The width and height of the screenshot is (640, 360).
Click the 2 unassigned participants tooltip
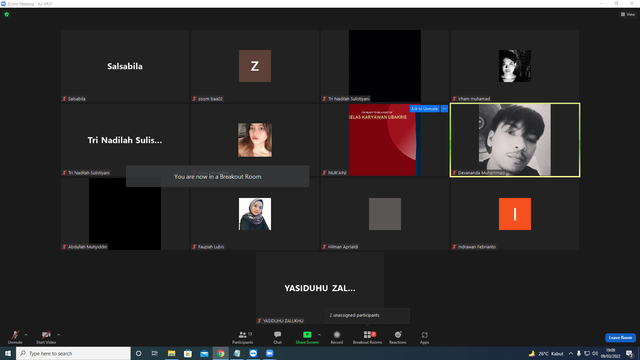click(367, 316)
